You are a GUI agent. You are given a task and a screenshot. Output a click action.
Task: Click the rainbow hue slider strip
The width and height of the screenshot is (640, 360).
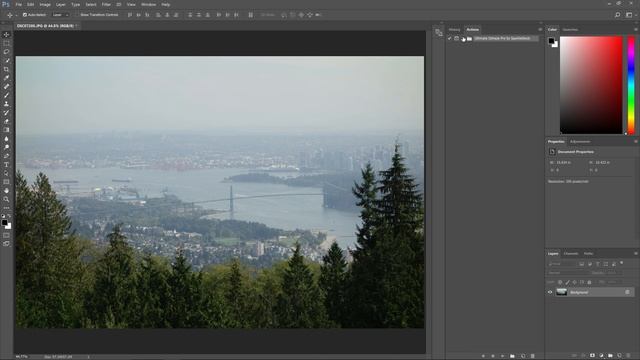pyautogui.click(x=631, y=85)
